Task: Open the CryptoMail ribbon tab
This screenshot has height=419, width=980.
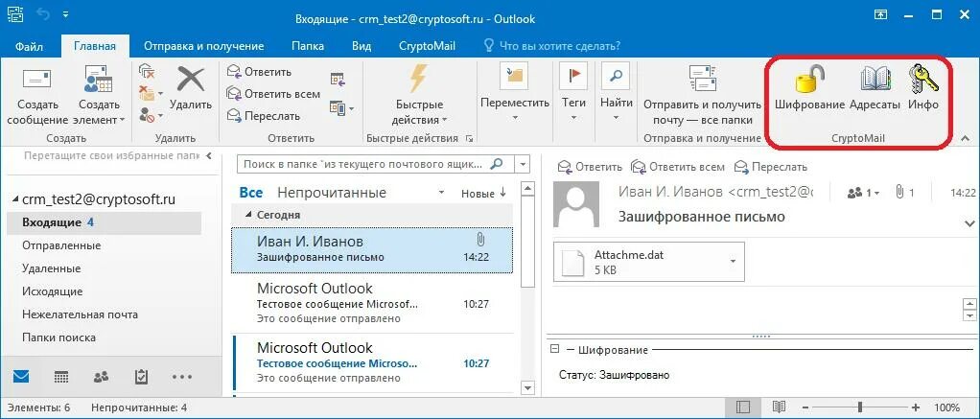Action: click(x=428, y=46)
